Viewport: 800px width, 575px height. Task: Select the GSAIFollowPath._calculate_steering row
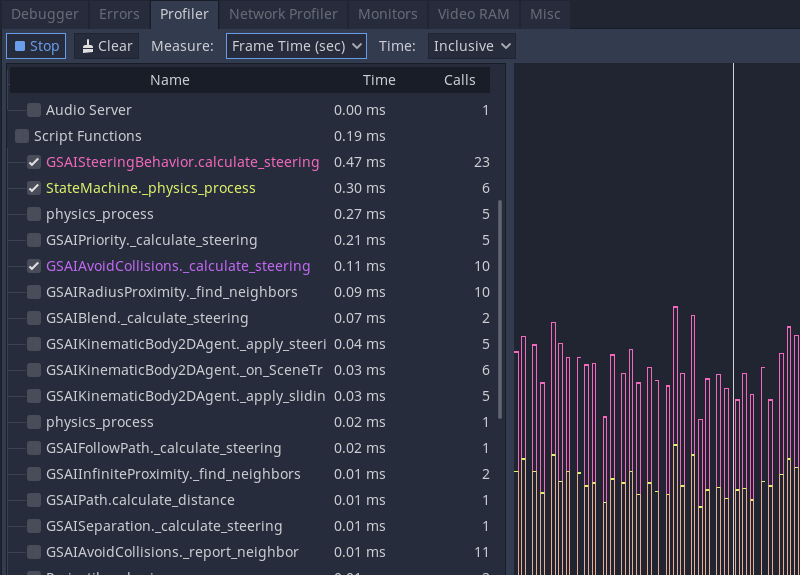tap(163, 448)
